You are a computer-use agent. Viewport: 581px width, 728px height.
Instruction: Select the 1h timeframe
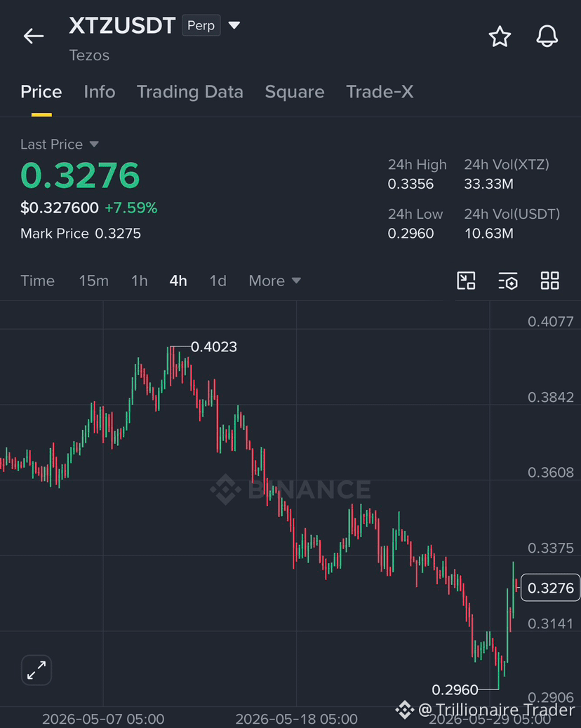pyautogui.click(x=140, y=281)
